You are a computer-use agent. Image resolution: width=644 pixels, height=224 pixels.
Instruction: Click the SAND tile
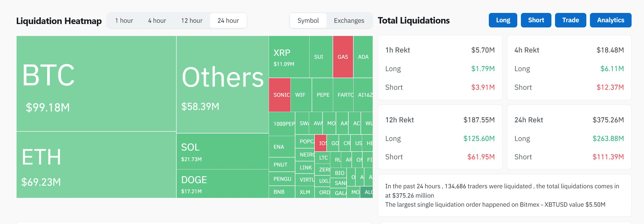pyautogui.click(x=339, y=183)
